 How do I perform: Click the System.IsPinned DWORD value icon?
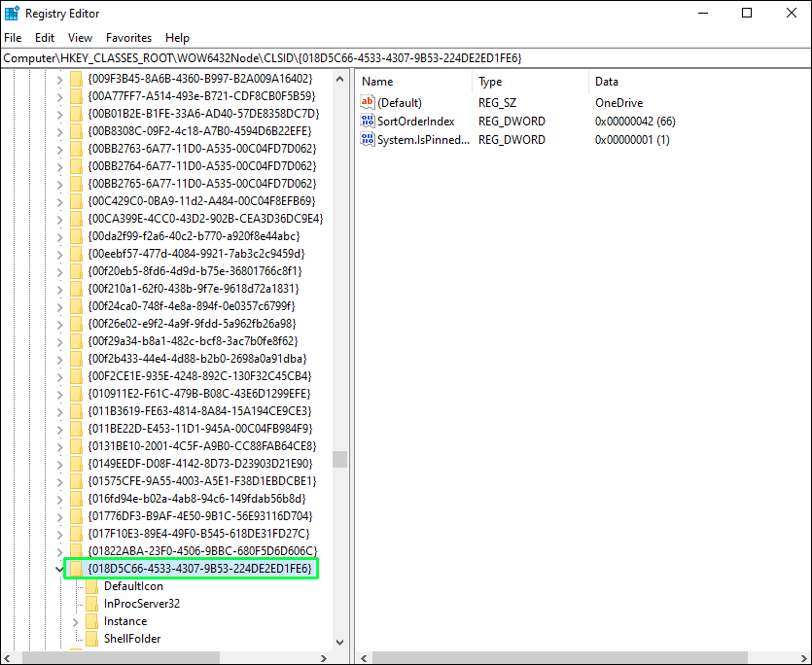(x=368, y=139)
